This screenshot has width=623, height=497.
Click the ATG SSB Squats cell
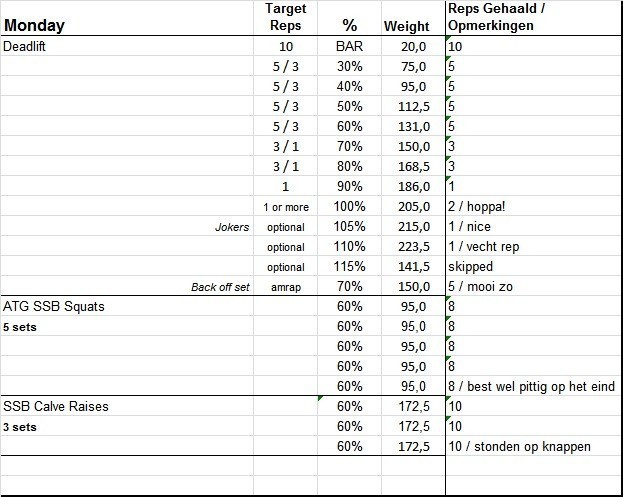pyautogui.click(x=56, y=306)
